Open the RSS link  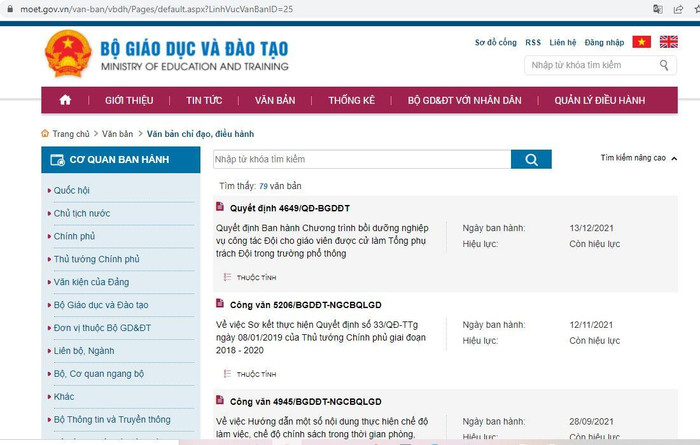pyautogui.click(x=533, y=42)
